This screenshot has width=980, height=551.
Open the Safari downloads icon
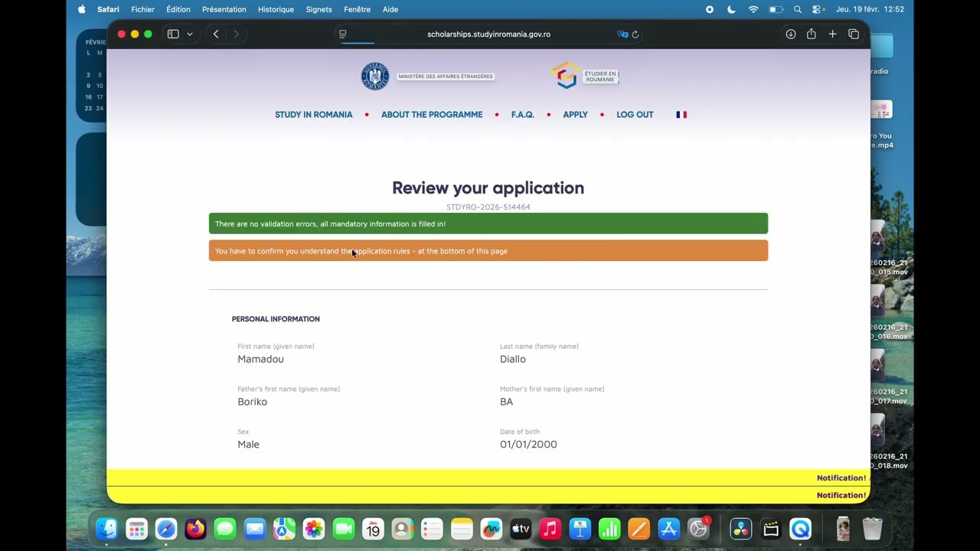point(791,34)
